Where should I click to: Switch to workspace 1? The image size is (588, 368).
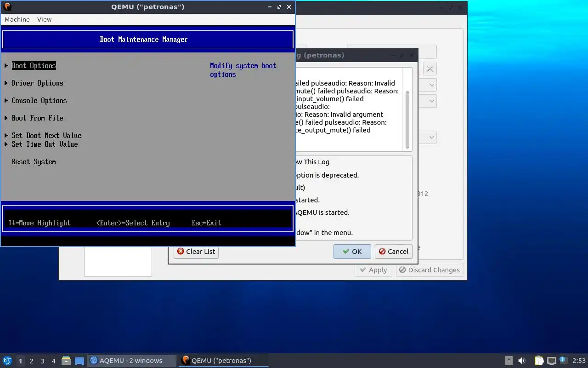(x=20, y=361)
